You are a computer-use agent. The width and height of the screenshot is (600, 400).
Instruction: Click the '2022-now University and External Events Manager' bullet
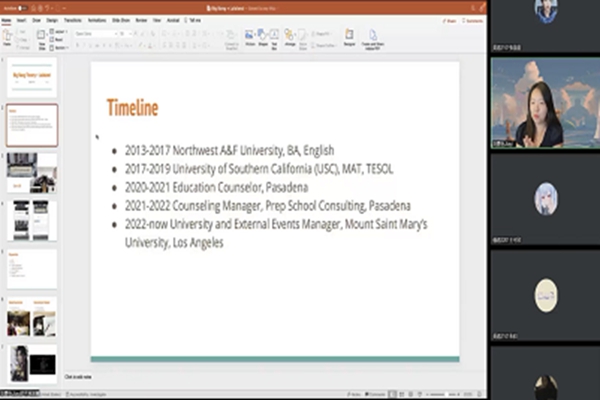276,233
